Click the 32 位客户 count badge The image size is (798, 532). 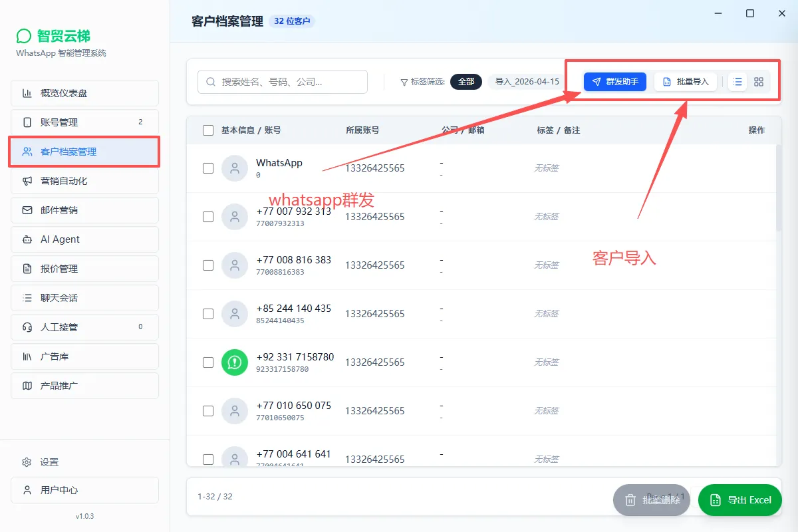(x=293, y=21)
